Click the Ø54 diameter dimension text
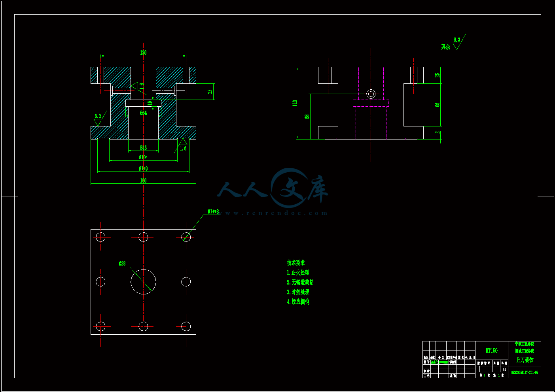This screenshot has width=555, height=392. pyautogui.click(x=143, y=113)
